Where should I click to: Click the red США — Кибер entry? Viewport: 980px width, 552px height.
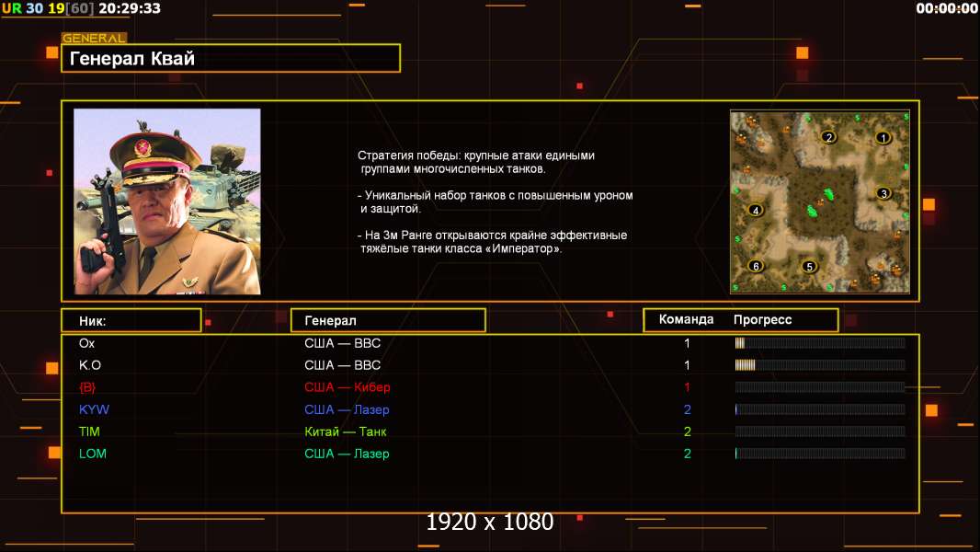click(x=348, y=387)
